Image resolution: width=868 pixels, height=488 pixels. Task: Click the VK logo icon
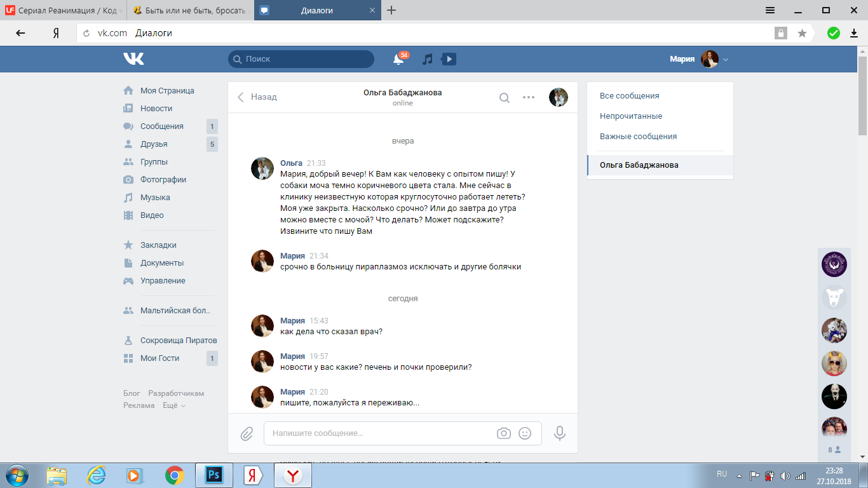pyautogui.click(x=133, y=59)
